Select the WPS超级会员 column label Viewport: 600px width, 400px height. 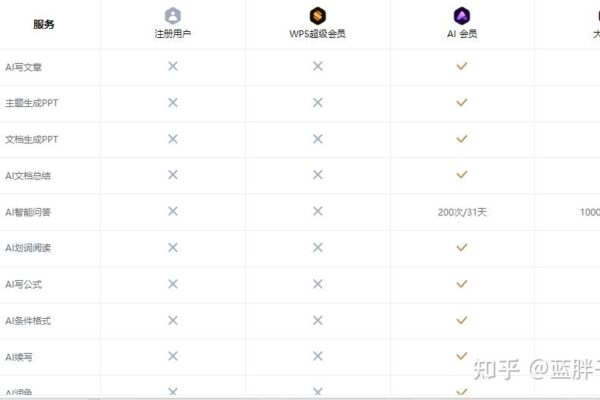pos(318,34)
